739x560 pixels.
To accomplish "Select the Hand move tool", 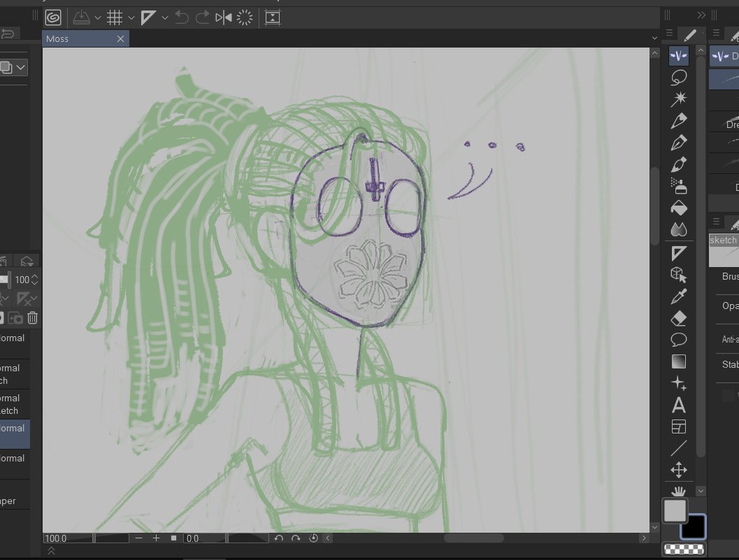I will tap(679, 491).
